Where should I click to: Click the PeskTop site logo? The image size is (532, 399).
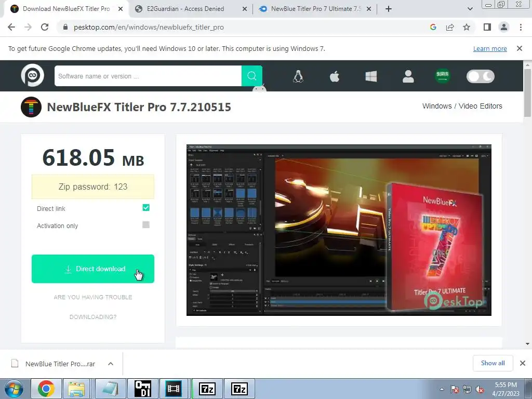pos(33,75)
